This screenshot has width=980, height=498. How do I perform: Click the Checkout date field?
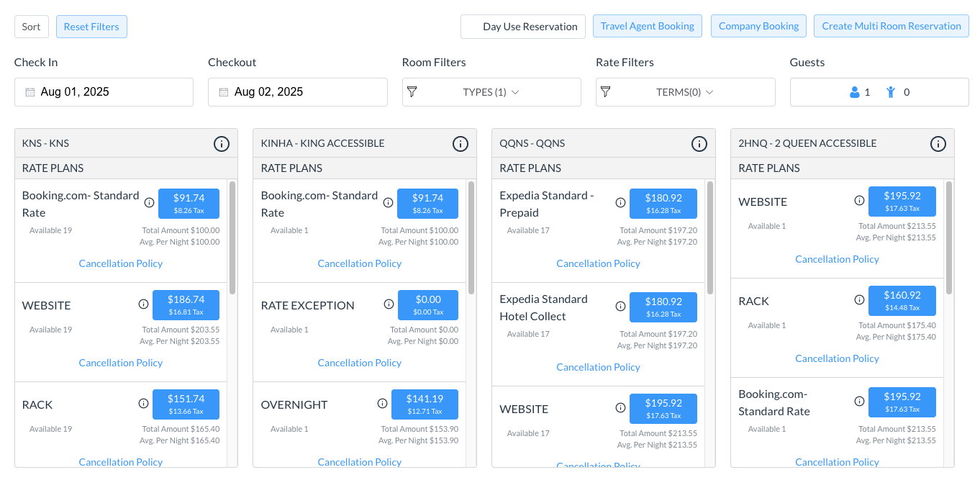297,92
